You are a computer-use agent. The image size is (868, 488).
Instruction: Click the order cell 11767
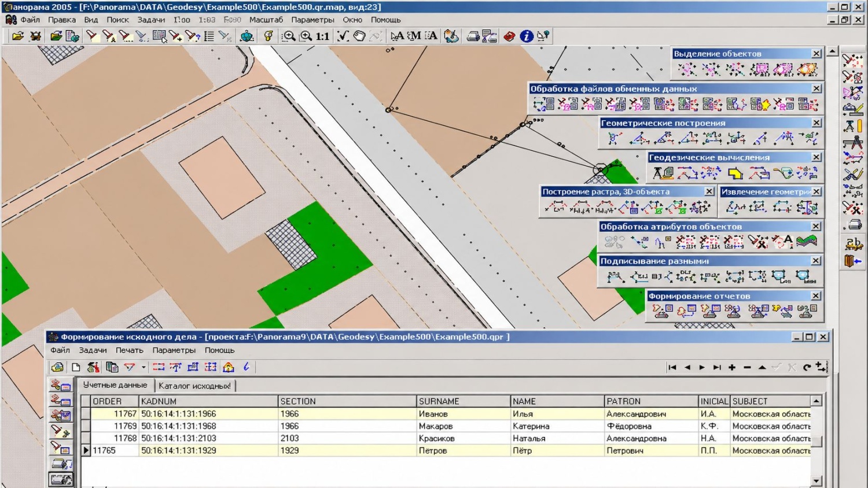[115, 414]
